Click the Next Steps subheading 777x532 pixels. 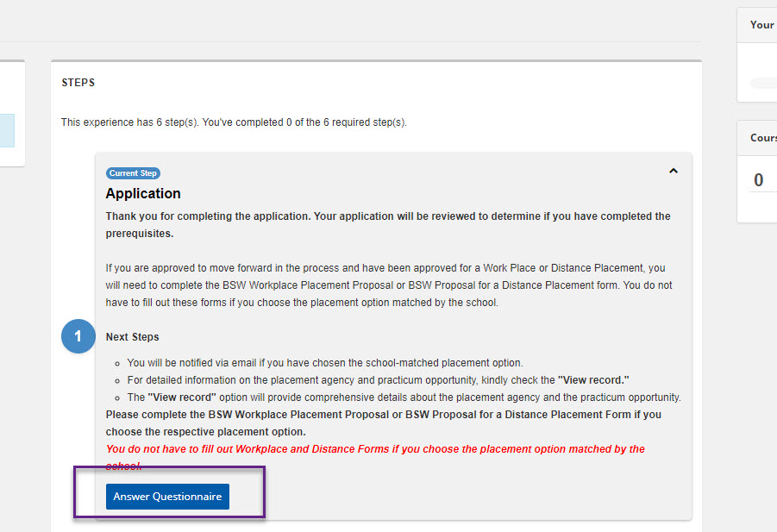coord(132,337)
